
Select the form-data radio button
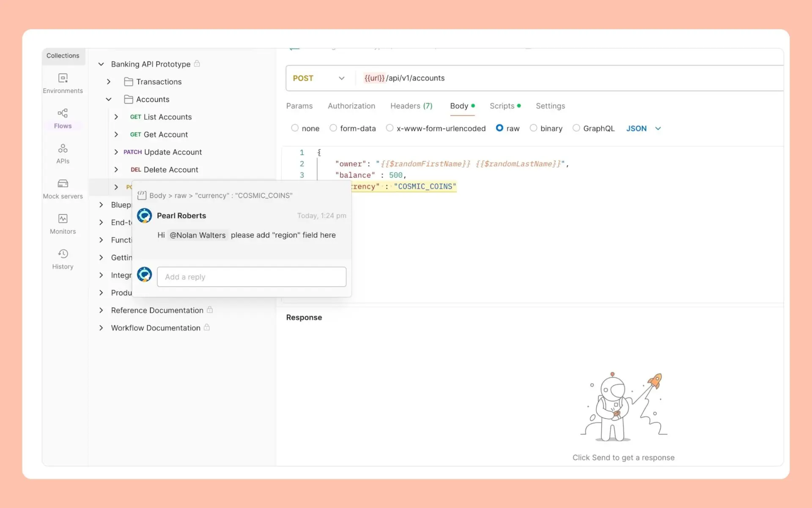[x=333, y=128]
